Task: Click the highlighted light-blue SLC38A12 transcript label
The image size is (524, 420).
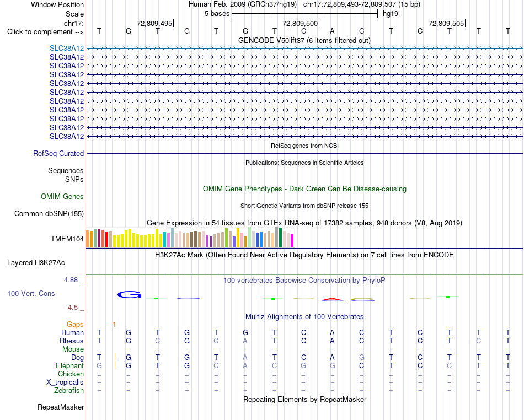Action: (x=67, y=49)
